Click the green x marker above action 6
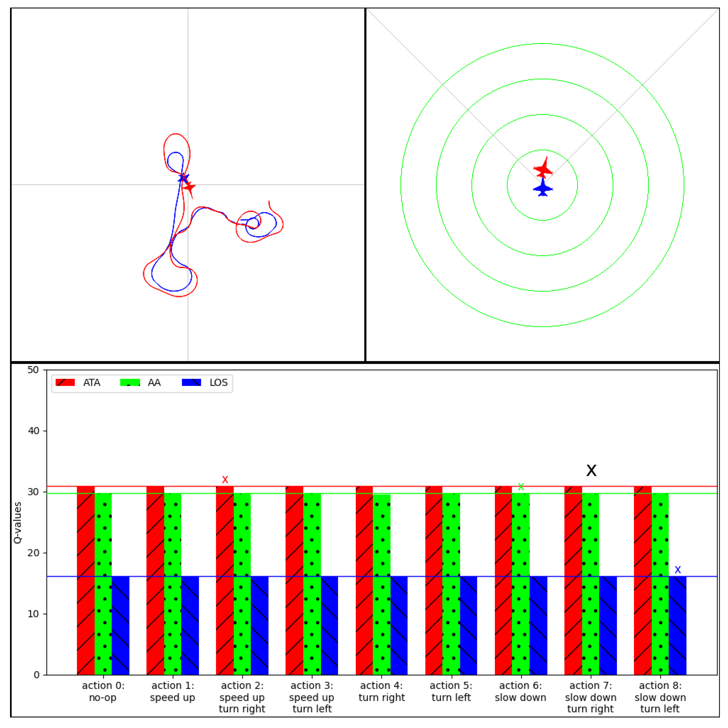728x728 pixels. point(521,486)
